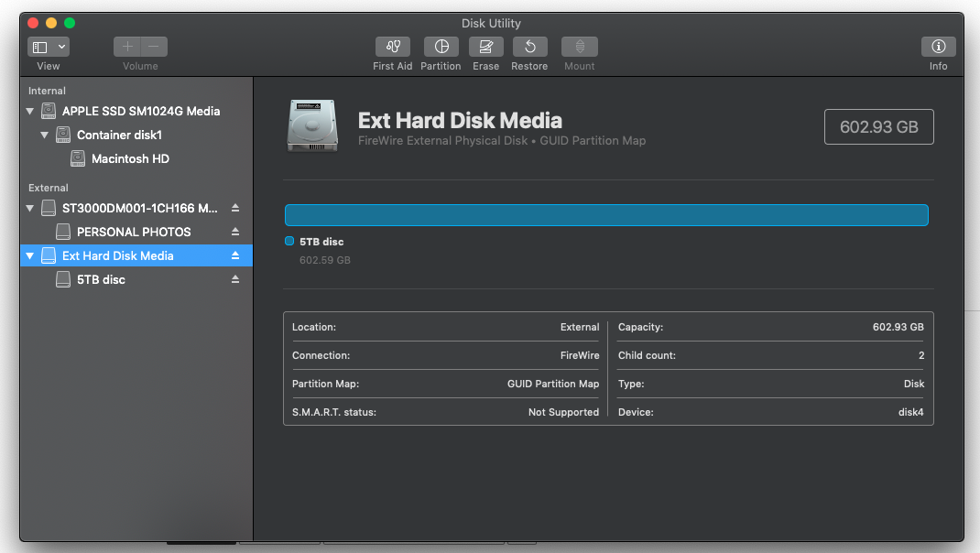
Task: Click the Device value disk4
Action: click(911, 412)
